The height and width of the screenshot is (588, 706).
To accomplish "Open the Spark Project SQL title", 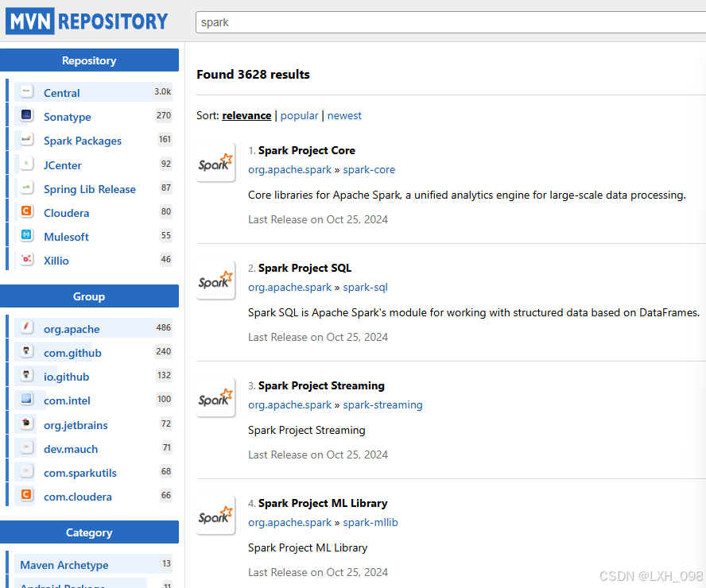I will [x=305, y=268].
